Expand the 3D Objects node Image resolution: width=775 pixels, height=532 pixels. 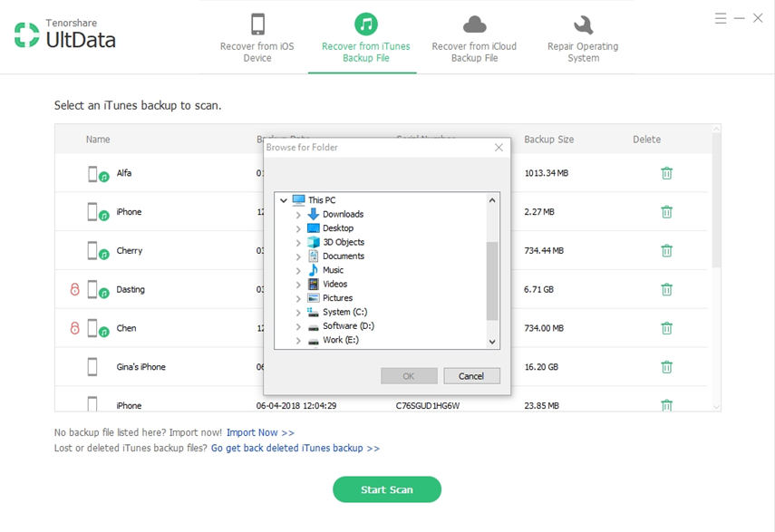[298, 243]
